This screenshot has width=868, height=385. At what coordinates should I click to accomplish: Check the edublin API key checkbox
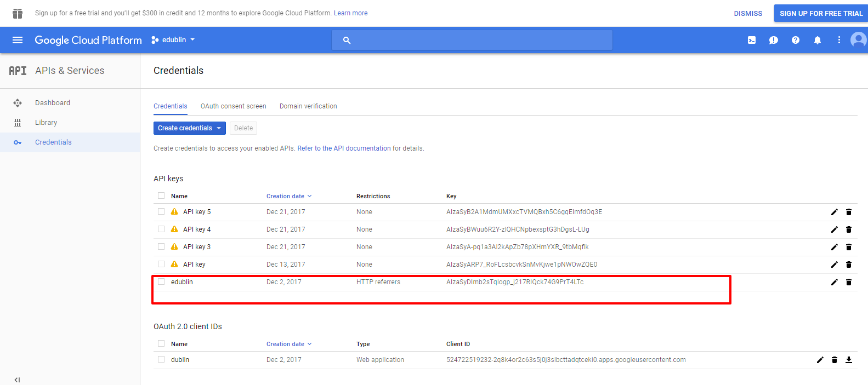coord(161,281)
